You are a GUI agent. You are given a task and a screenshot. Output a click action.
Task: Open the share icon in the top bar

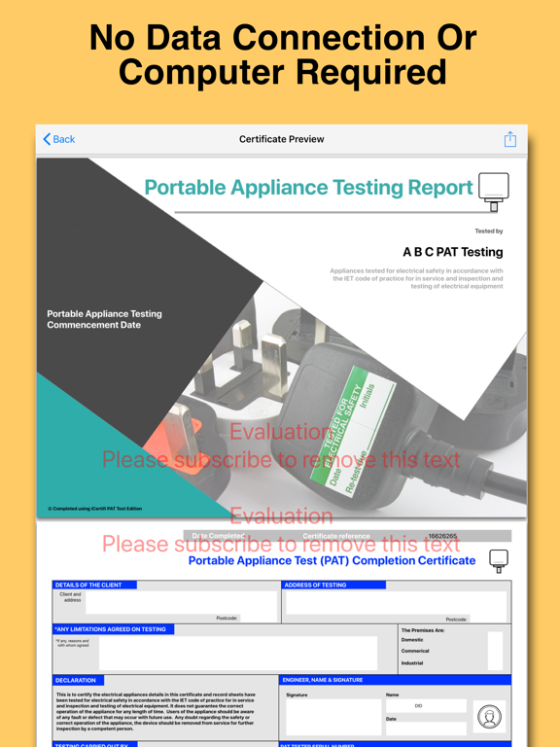[510, 139]
